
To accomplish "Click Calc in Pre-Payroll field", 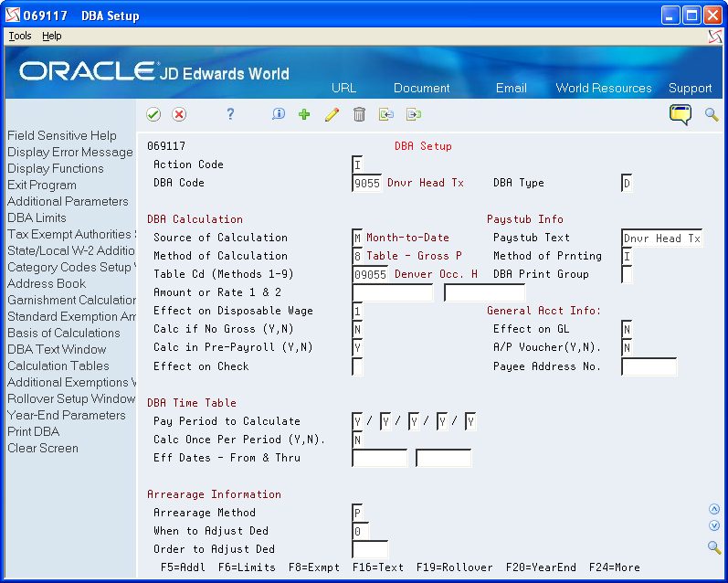I will click(x=357, y=348).
